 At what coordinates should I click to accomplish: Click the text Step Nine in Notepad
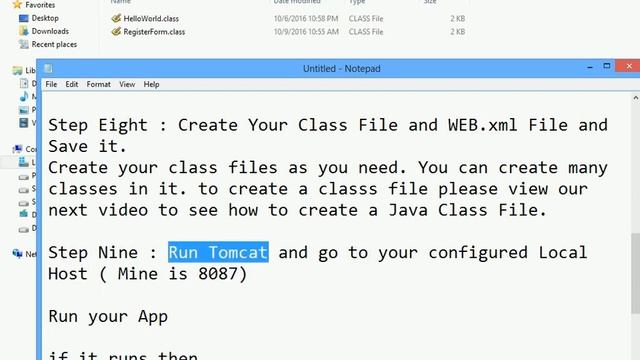[93, 252]
